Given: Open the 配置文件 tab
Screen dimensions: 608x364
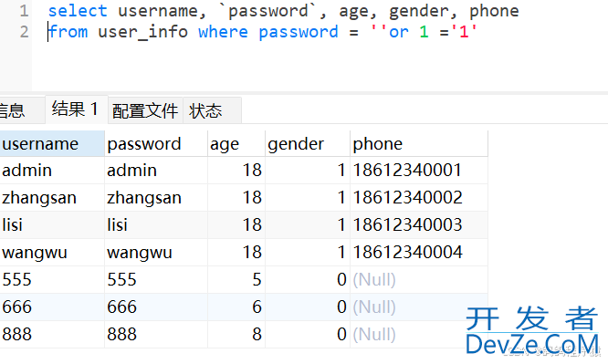Looking at the screenshot, I should pos(145,111).
